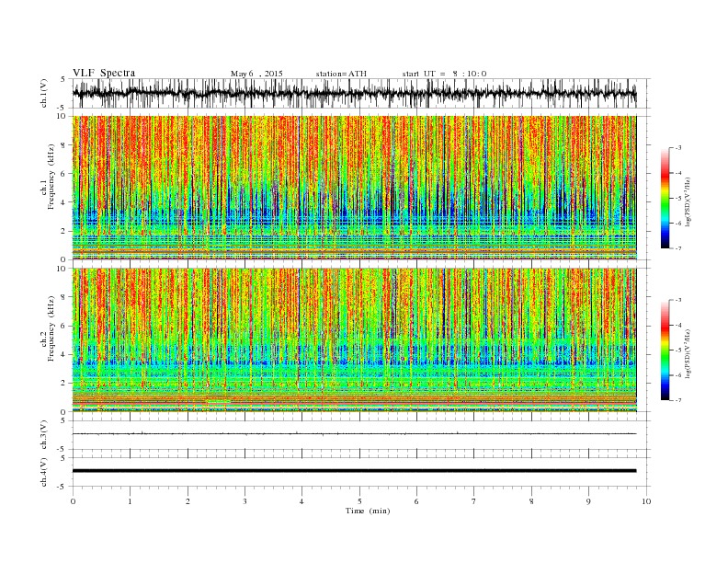Viewport: 728px width, 563px height.
Task: Click the "station=ATH" label
Action: point(341,74)
